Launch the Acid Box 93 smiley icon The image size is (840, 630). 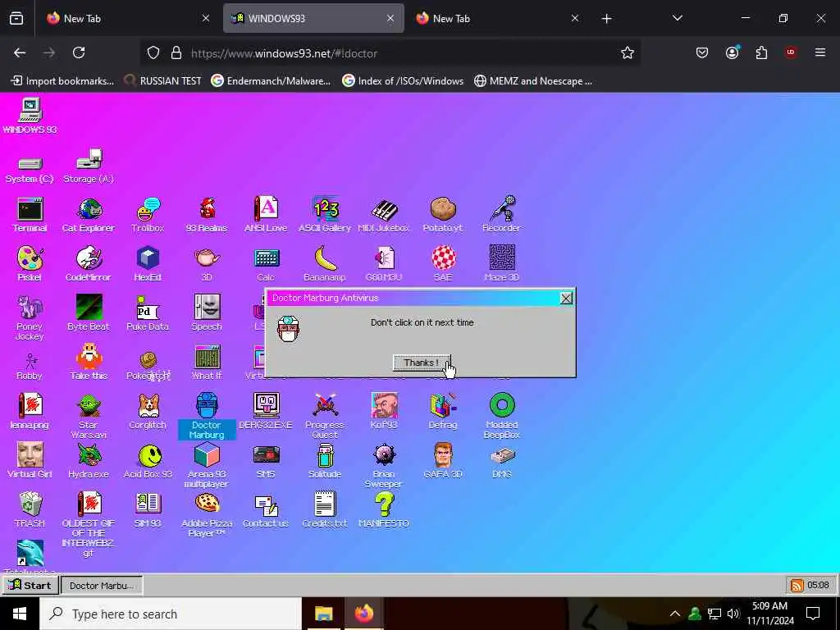pos(148,461)
